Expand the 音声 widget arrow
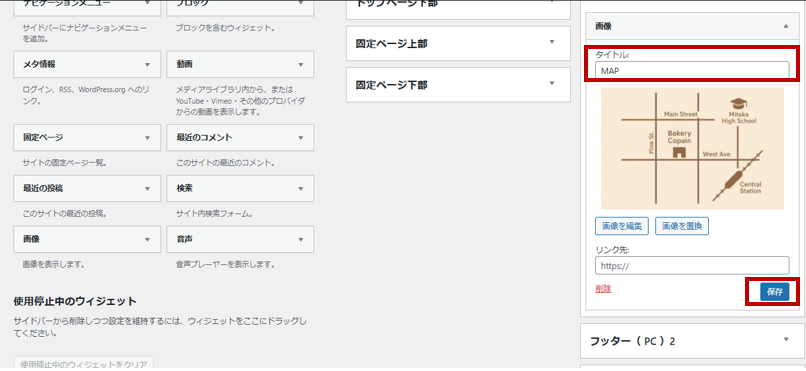 pyautogui.click(x=301, y=239)
